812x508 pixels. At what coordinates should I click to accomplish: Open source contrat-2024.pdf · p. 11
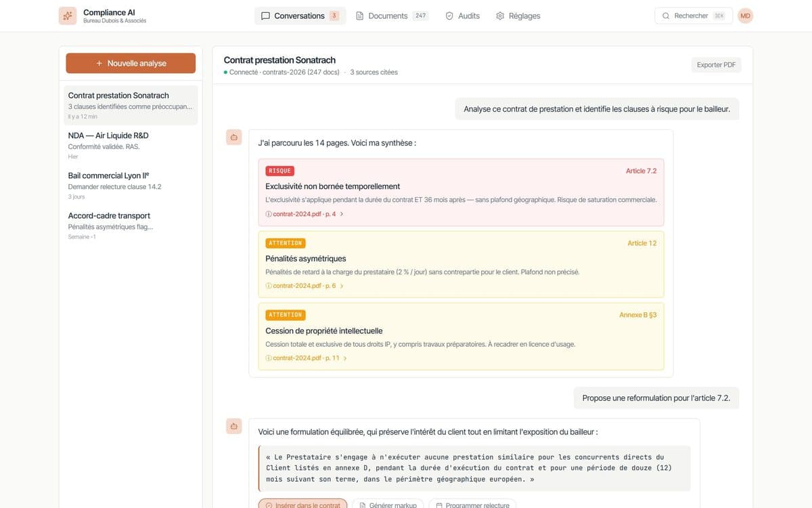point(306,358)
